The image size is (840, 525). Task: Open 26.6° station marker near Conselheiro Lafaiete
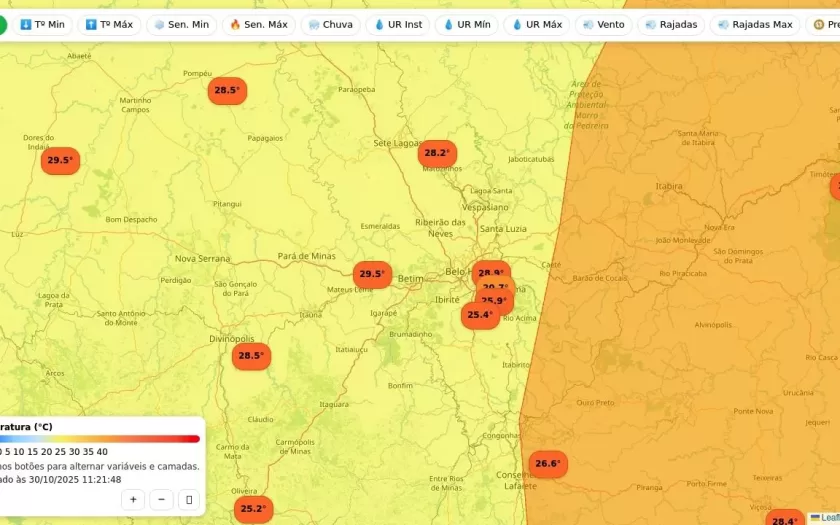click(x=548, y=464)
